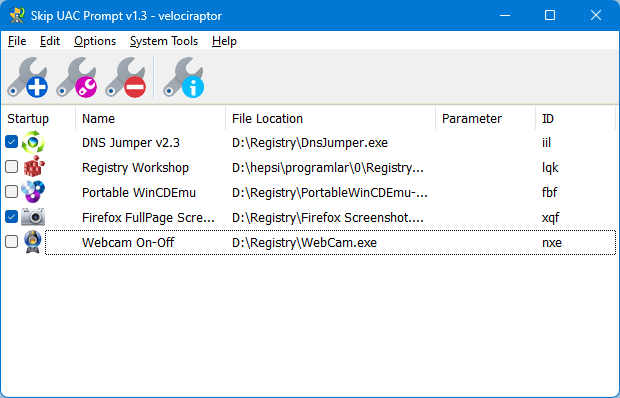Screen dimensions: 620x398
Task: Select the DNS Jumper v2.3 name
Action: 130,143
